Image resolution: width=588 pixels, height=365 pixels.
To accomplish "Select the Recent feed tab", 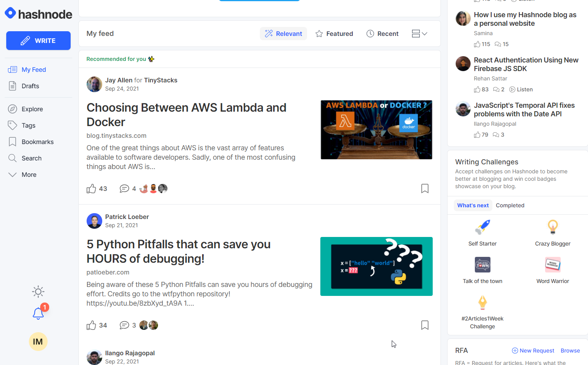I will [x=382, y=34].
